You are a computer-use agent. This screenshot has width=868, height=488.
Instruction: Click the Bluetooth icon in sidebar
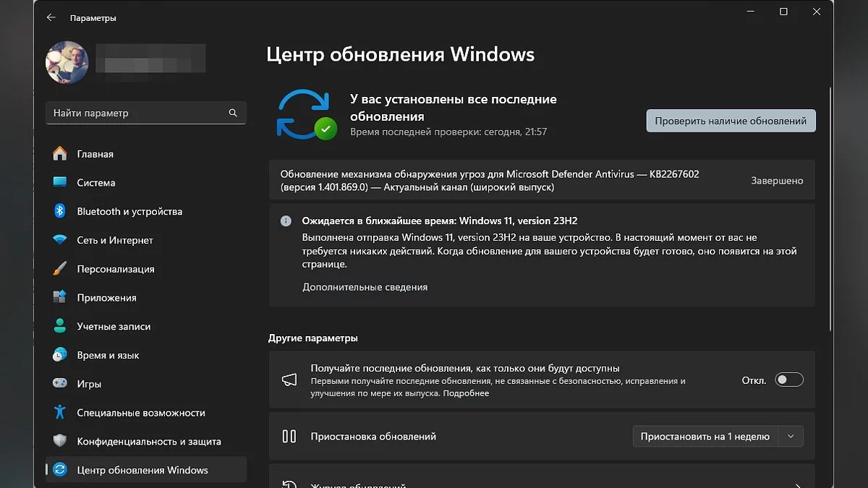coord(60,211)
